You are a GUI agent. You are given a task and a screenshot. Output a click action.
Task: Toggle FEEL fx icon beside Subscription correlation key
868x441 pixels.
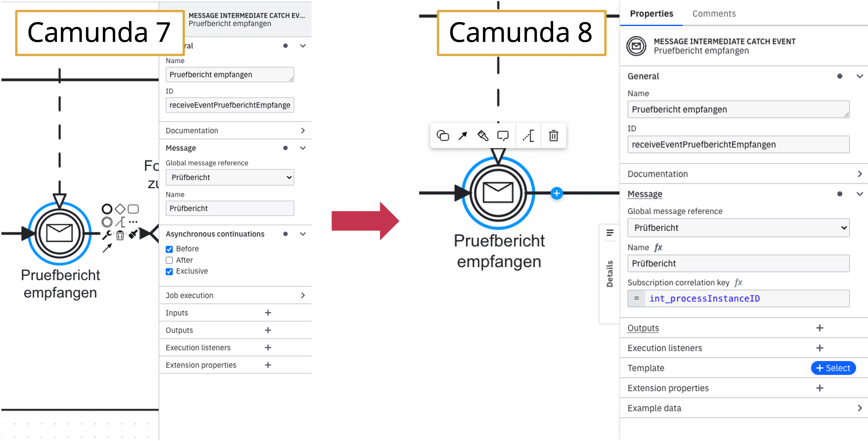(x=738, y=283)
